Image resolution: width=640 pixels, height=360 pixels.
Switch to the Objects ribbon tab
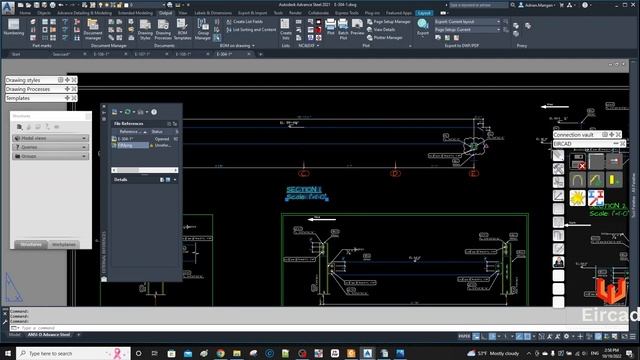(x=44, y=13)
